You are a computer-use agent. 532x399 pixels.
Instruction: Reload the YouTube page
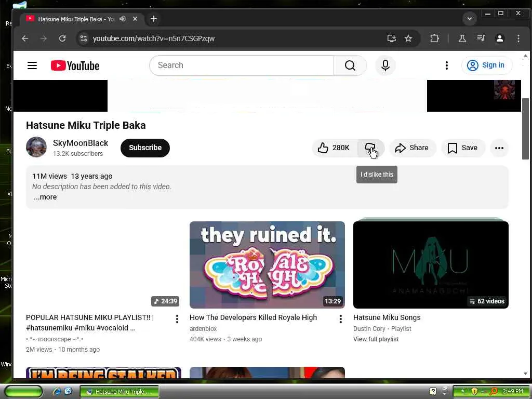(62, 38)
